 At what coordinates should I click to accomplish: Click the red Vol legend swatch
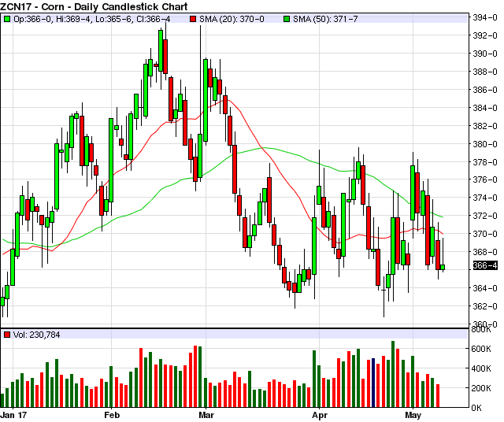(7, 335)
